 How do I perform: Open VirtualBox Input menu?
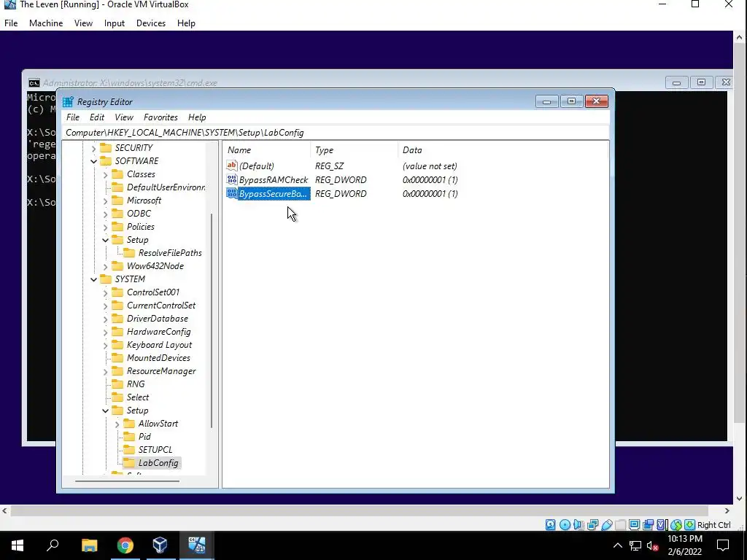point(115,23)
